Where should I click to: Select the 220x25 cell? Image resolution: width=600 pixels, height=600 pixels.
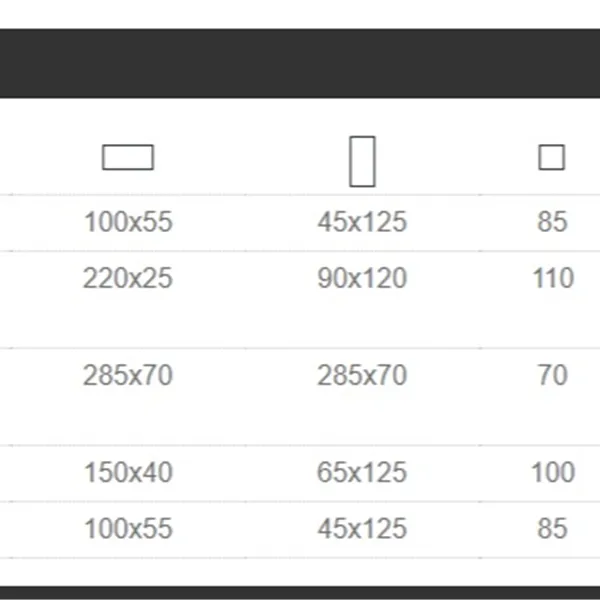click(x=128, y=278)
